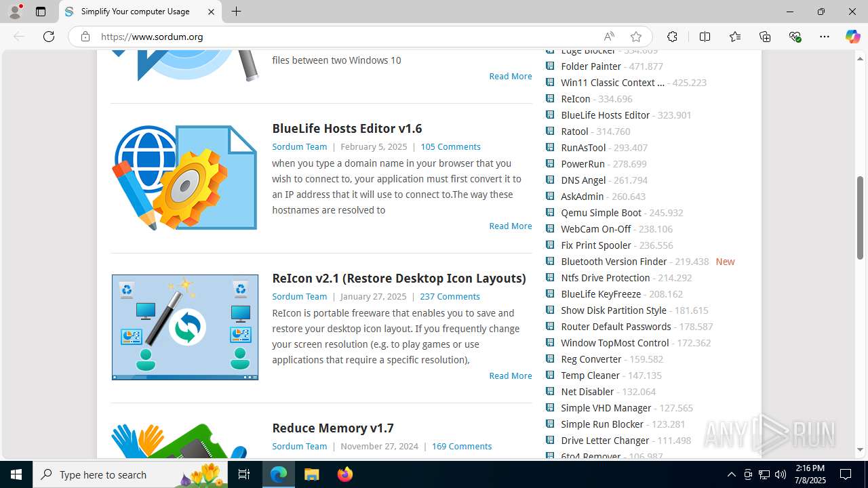Viewport: 868px width, 488px height.
Task: Click list icon beside Net Disabler
Action: [x=550, y=391]
